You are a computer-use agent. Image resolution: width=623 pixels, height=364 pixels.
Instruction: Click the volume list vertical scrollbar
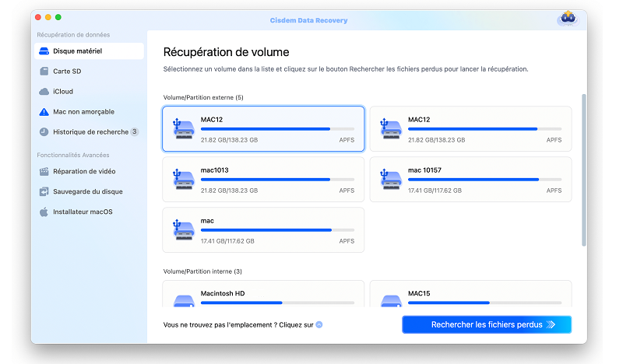[584, 171]
